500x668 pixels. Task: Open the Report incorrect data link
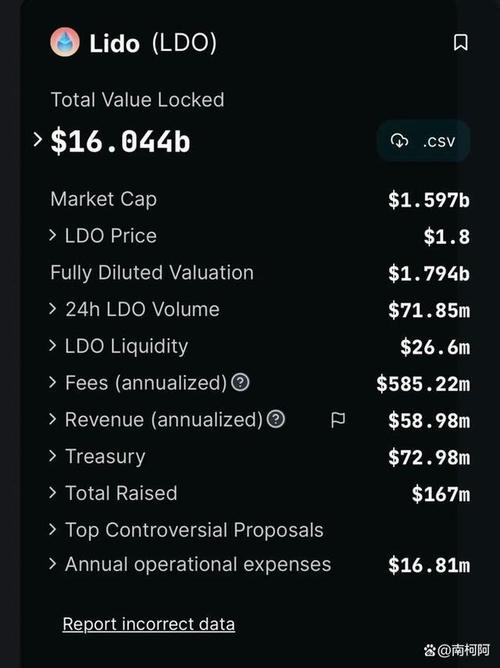coord(149,624)
